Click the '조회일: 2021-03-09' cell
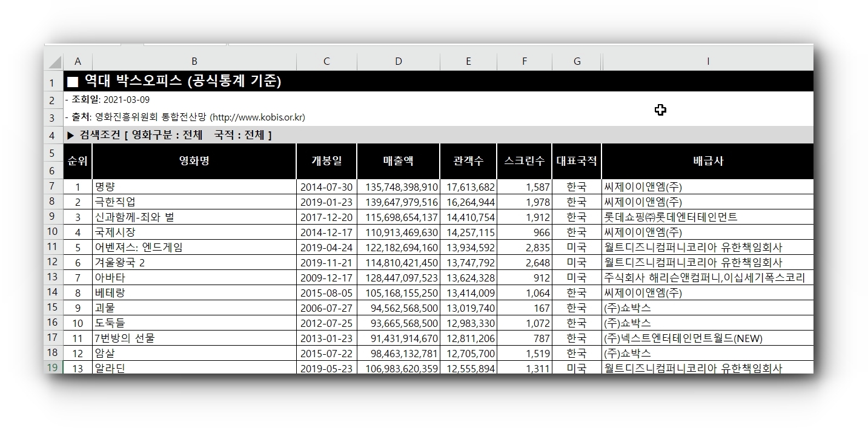This screenshot has width=868, height=428. [x=438, y=100]
